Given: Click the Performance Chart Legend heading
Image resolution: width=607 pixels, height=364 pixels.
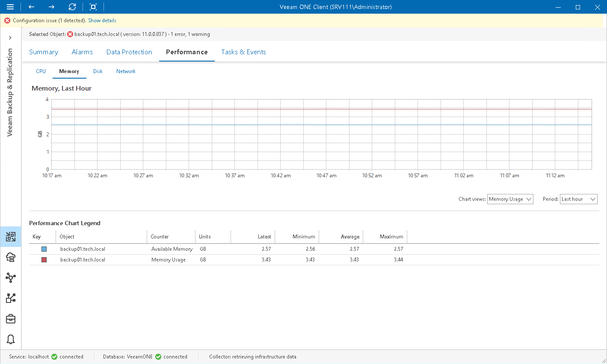Looking at the screenshot, I should click(65, 223).
